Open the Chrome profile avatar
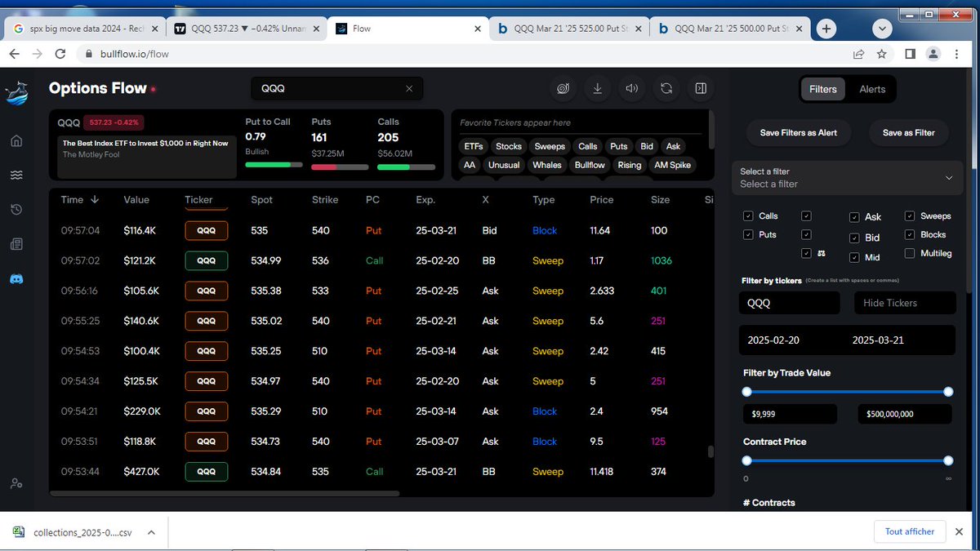Screen dimensions: 980x551 935,54
